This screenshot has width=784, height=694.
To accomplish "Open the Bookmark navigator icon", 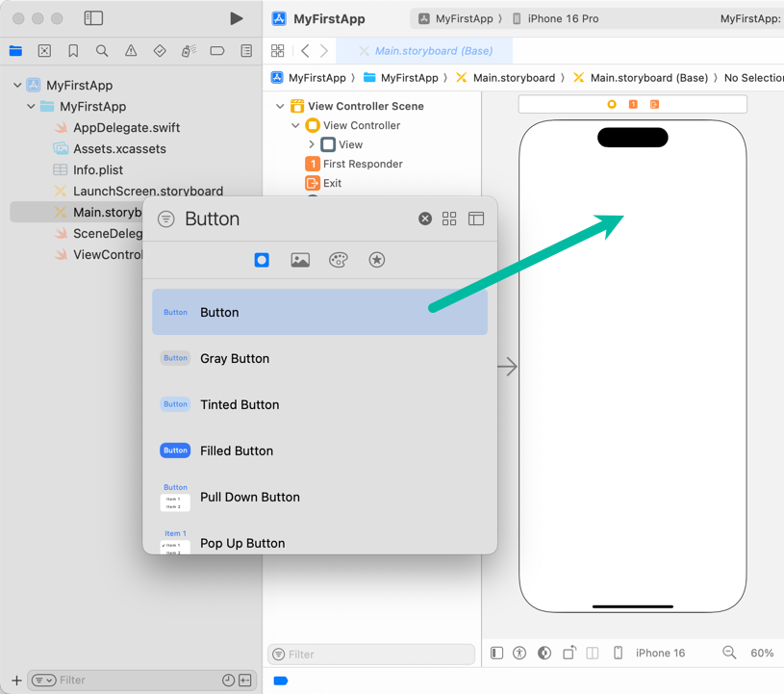I will 73,51.
